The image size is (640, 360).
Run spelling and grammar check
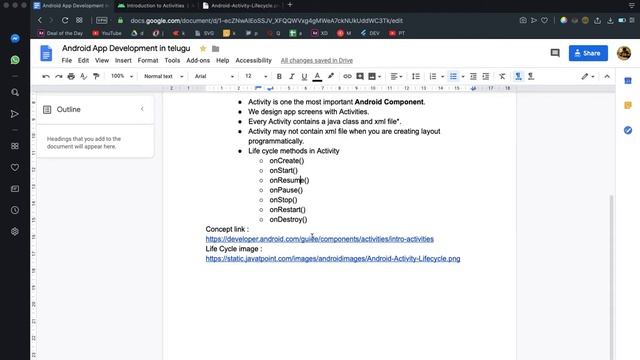tap(84, 76)
